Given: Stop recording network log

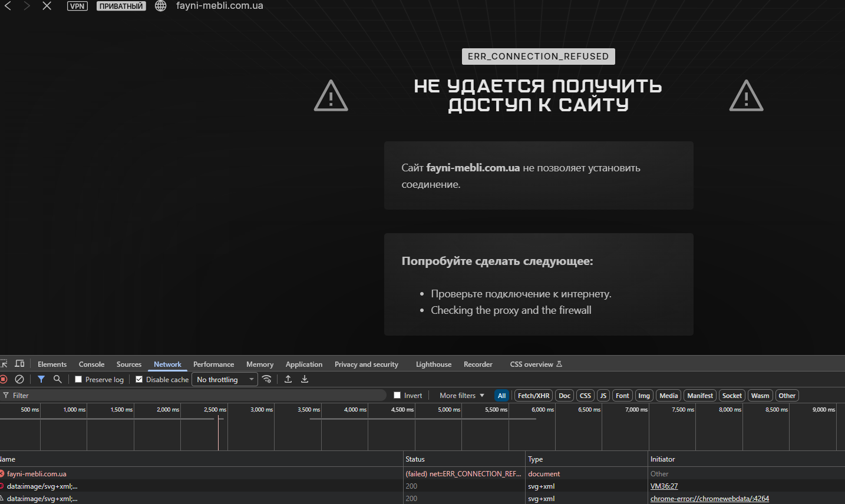Looking at the screenshot, I should tap(4, 379).
